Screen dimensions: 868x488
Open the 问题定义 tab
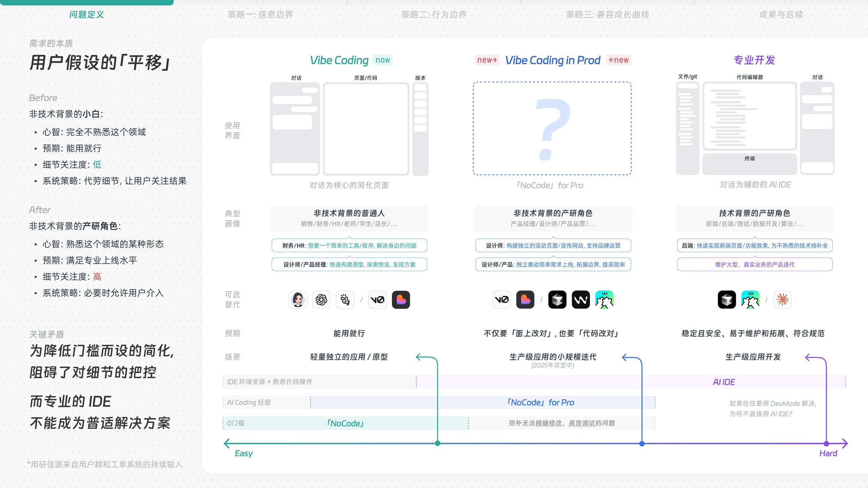click(x=86, y=15)
